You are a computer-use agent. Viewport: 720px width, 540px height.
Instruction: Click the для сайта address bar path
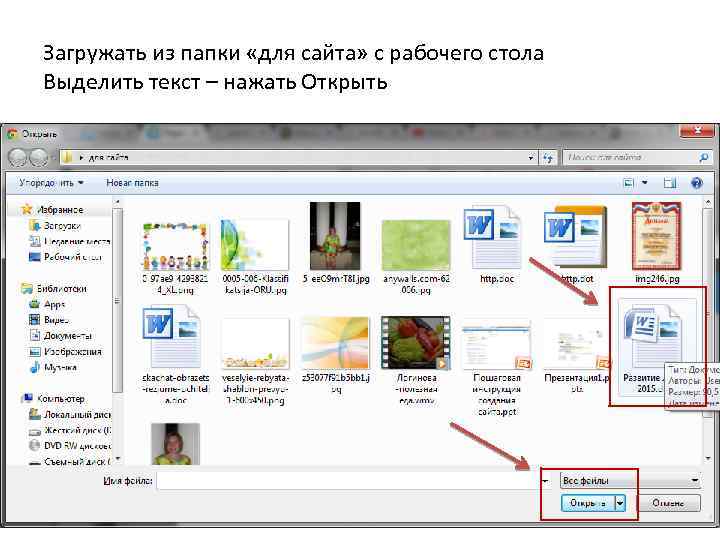tap(108, 158)
